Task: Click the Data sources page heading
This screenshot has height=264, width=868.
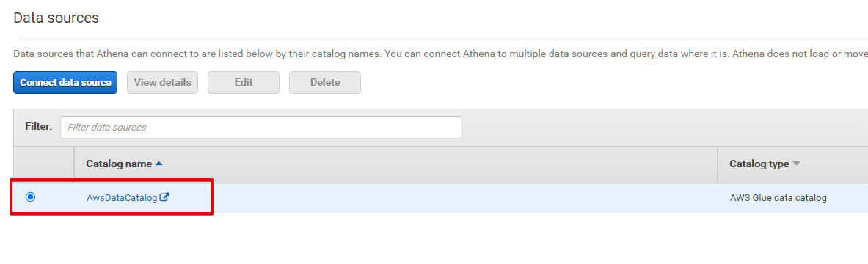Action: pos(56,18)
